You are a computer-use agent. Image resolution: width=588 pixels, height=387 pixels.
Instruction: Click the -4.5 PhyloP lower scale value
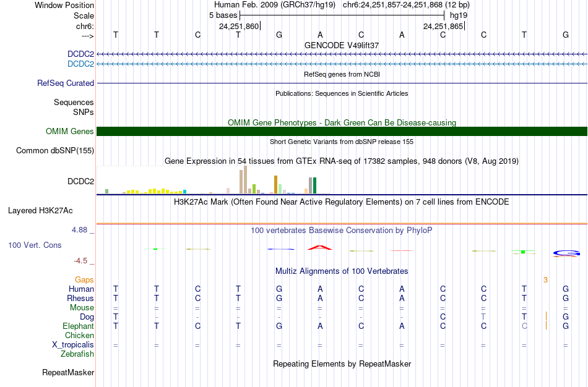[x=80, y=261]
